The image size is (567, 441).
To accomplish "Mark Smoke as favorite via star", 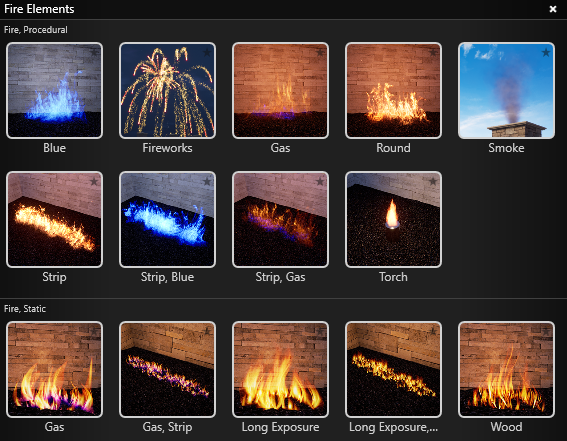I will pyautogui.click(x=546, y=52).
